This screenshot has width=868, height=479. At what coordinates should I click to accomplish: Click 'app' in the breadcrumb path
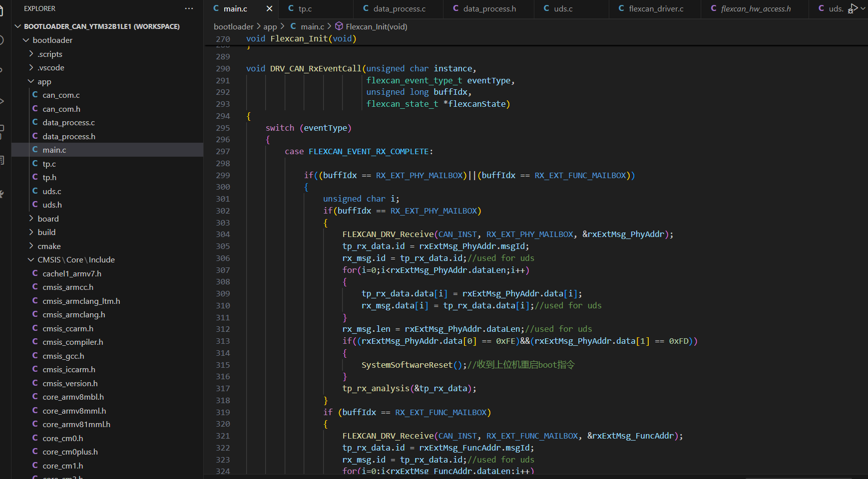pyautogui.click(x=270, y=26)
